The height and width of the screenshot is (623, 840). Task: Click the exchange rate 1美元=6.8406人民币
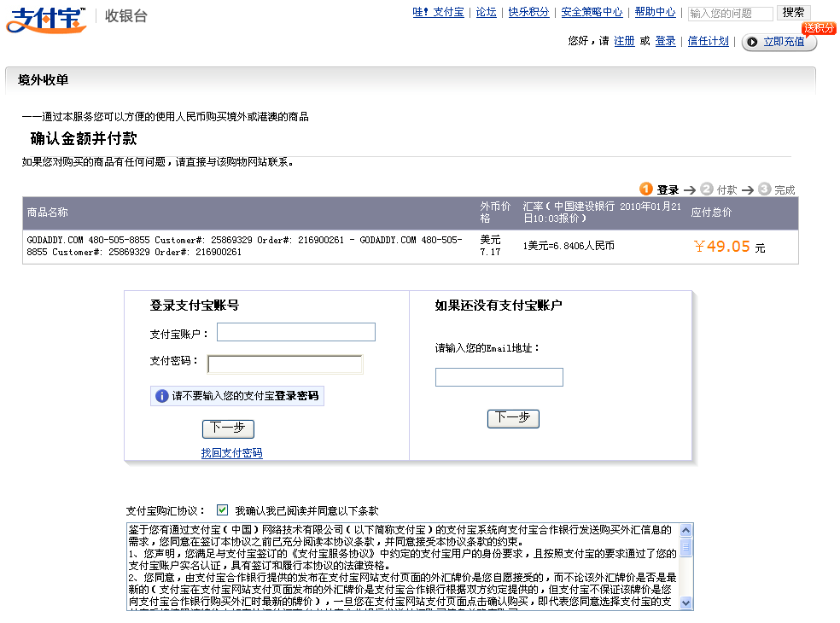point(569,246)
